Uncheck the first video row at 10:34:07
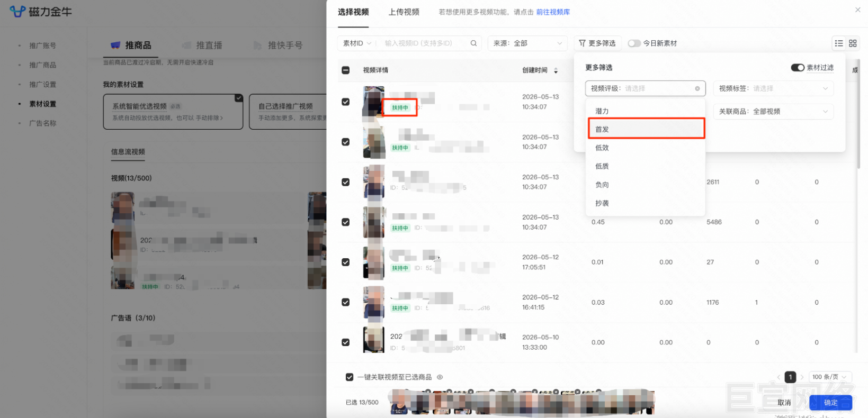Image resolution: width=868 pixels, height=418 pixels. pos(346,102)
